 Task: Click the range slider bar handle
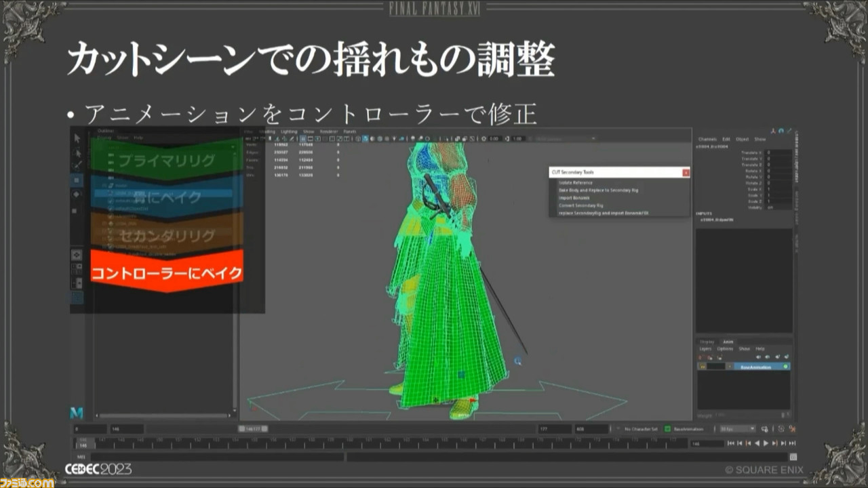pos(252,429)
